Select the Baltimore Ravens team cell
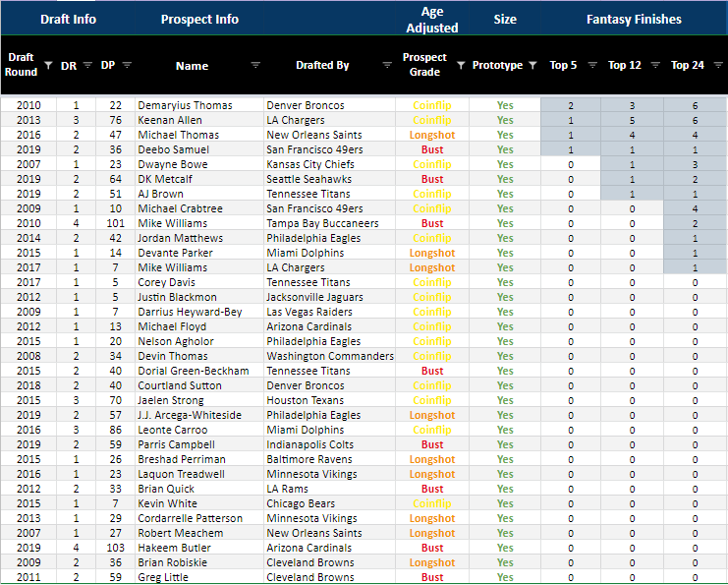The height and width of the screenshot is (585, 728). 330,459
